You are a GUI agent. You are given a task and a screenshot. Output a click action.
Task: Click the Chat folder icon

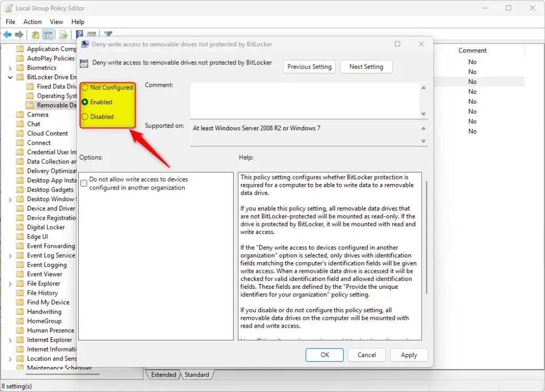tap(20, 123)
